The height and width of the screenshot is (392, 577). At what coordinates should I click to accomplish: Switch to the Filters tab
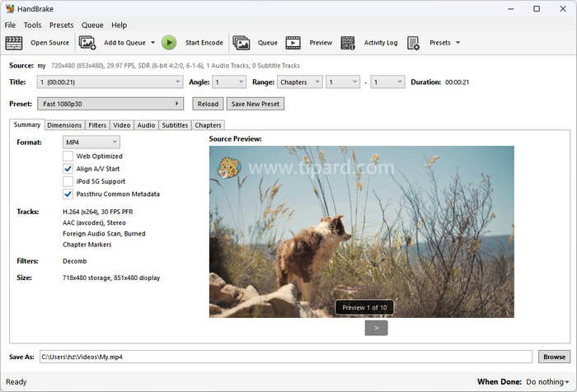(x=97, y=125)
